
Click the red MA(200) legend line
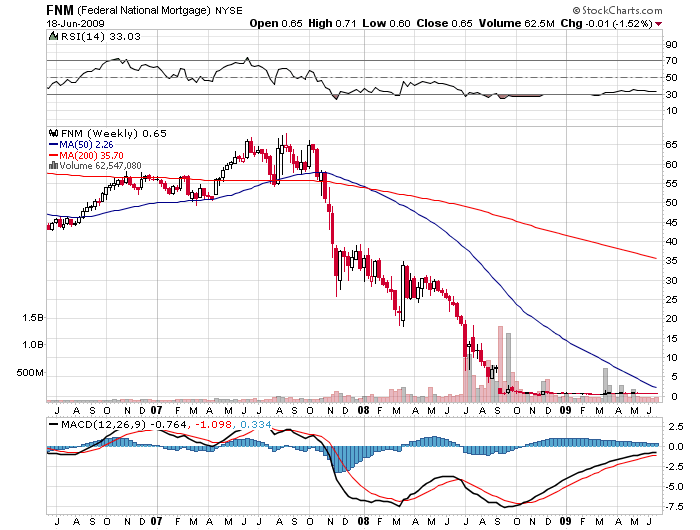pyautogui.click(x=53, y=155)
